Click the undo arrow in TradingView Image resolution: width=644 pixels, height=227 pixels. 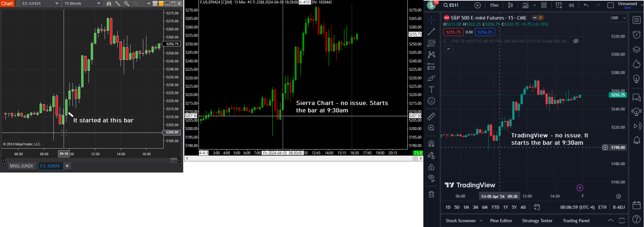[x=586, y=5]
